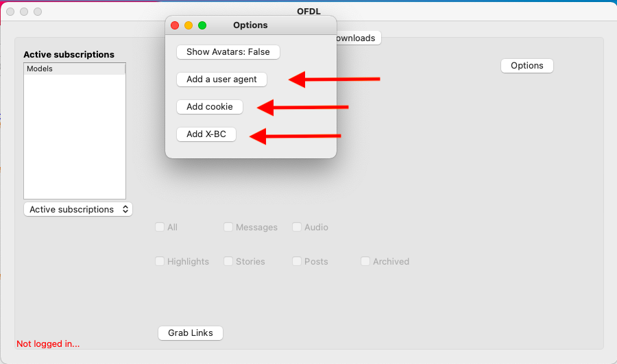Click Add X-BC in Options dialog
The height and width of the screenshot is (364, 617).
(x=206, y=134)
